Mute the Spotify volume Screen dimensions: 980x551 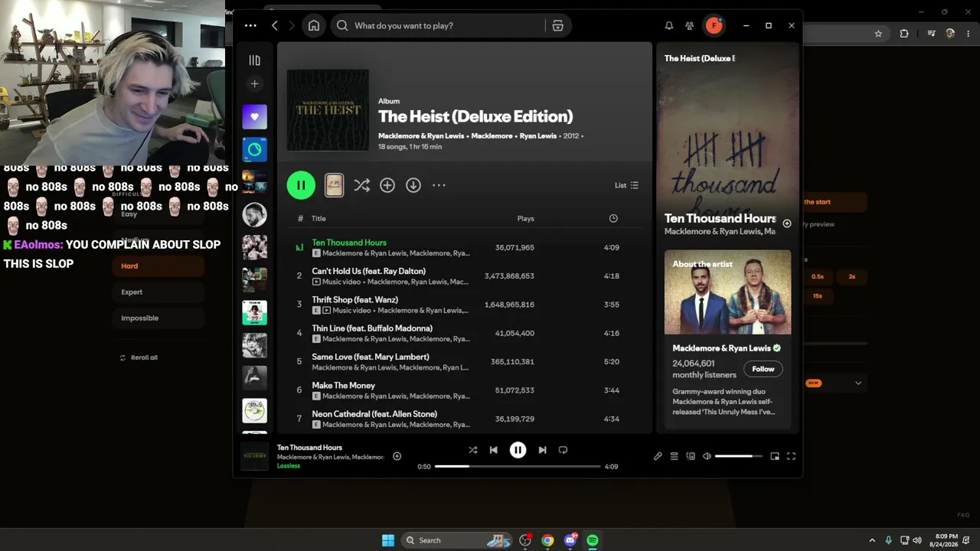(x=707, y=456)
